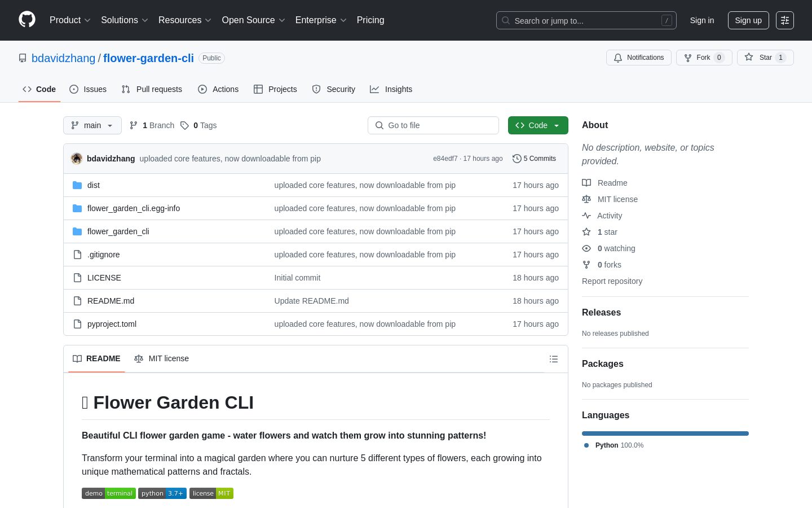Click the dist folder icon
This screenshot has height=508, width=812.
point(77,185)
